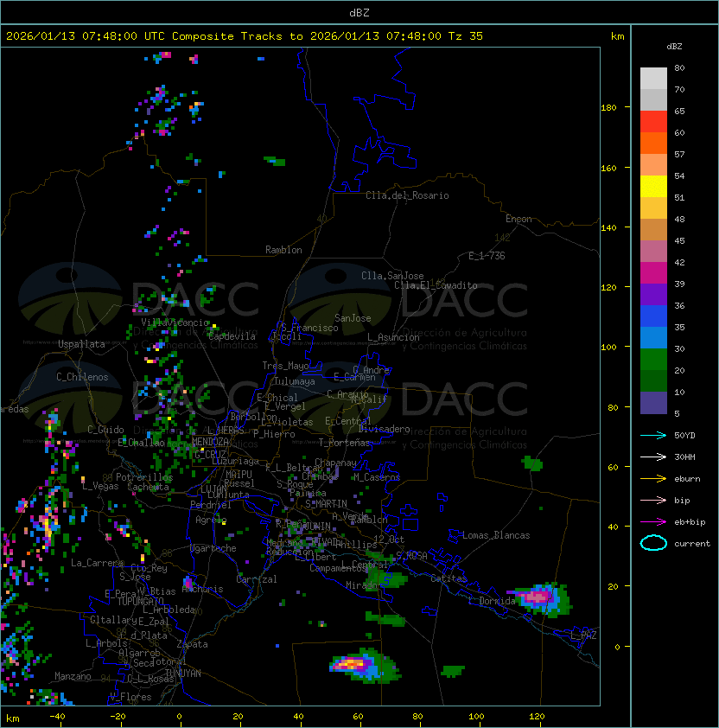Select the magenta 39-42 dBZ color band
The width and height of the screenshot is (719, 728).
(x=653, y=273)
